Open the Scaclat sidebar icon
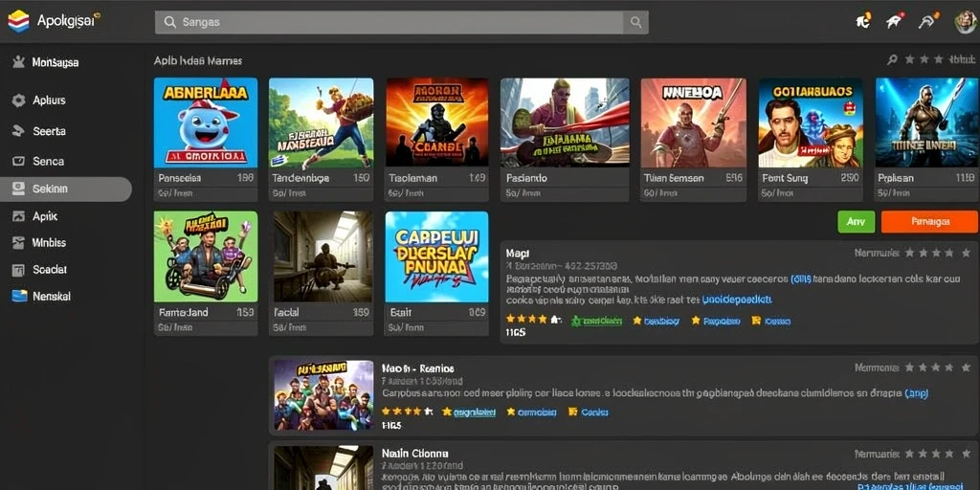The height and width of the screenshot is (490, 980). (x=19, y=270)
